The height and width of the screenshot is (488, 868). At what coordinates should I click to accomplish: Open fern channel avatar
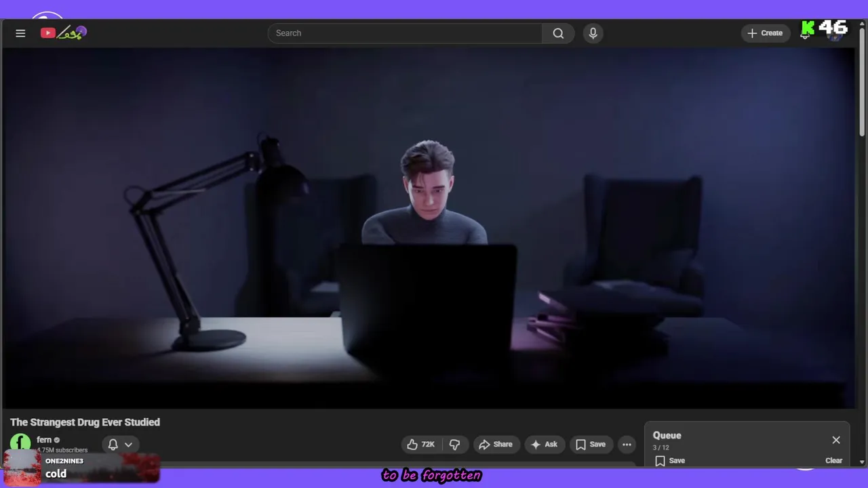[x=20, y=443]
